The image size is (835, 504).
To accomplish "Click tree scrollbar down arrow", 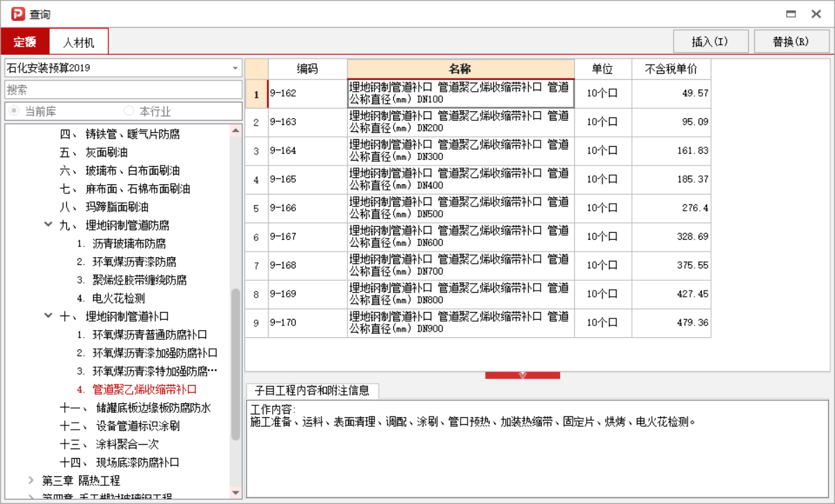I will click(x=236, y=492).
